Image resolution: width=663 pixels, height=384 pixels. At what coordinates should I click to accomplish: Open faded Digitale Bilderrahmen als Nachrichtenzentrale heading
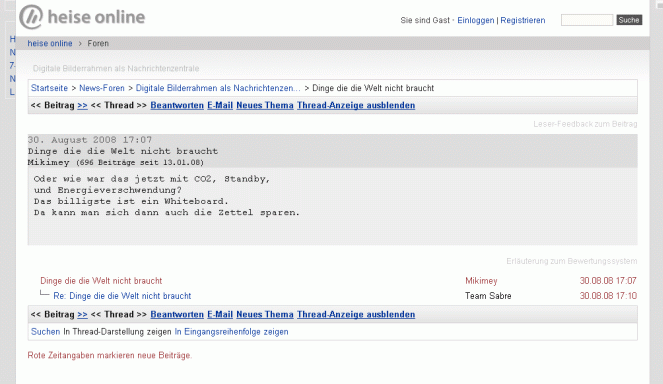(116, 68)
